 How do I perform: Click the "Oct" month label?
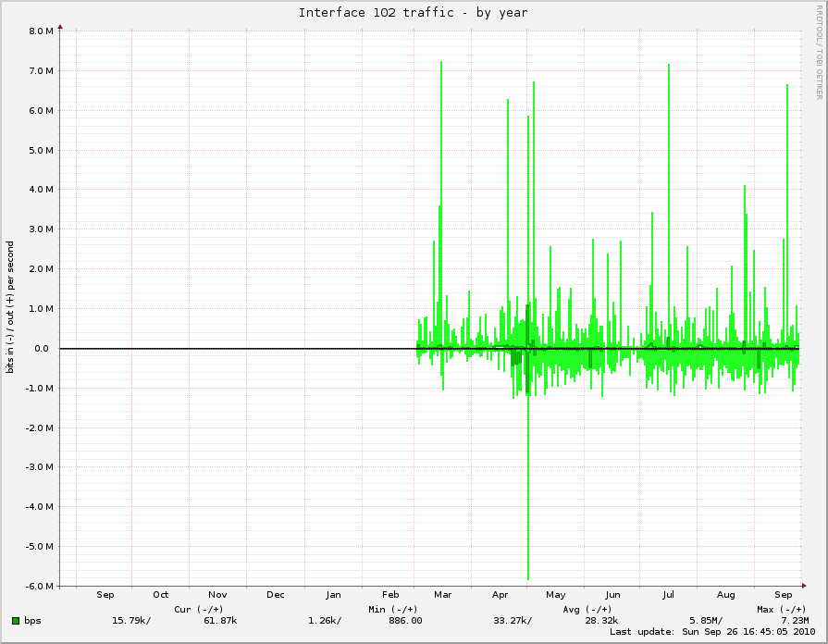tap(161, 595)
